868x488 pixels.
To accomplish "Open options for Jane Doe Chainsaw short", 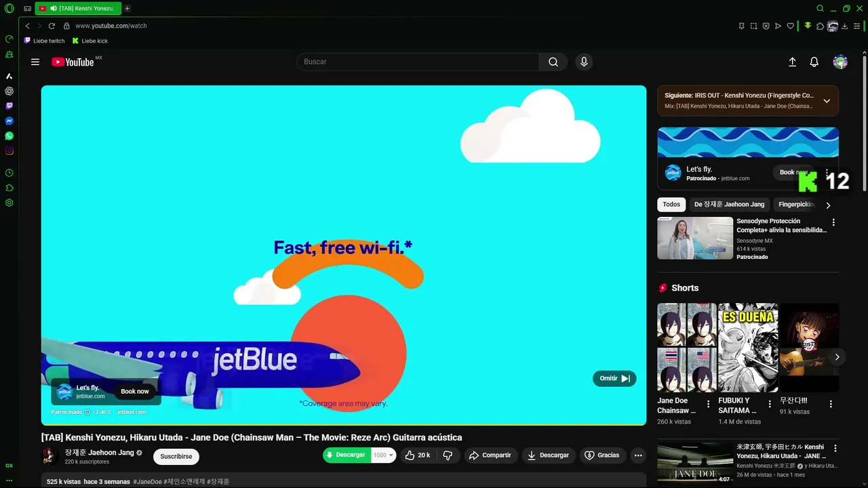I will click(x=709, y=404).
